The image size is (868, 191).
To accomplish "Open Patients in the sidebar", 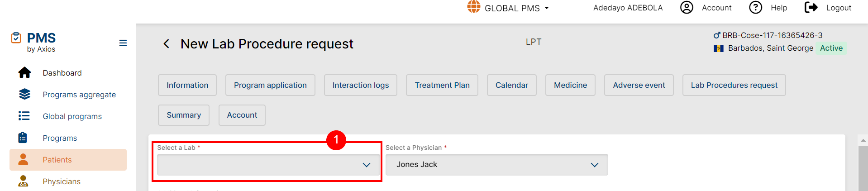I will 57,160.
